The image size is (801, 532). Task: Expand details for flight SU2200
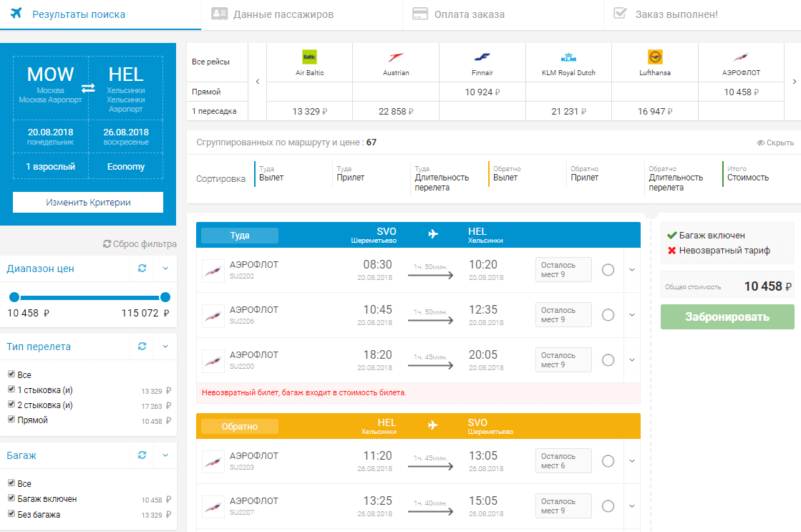(632, 359)
